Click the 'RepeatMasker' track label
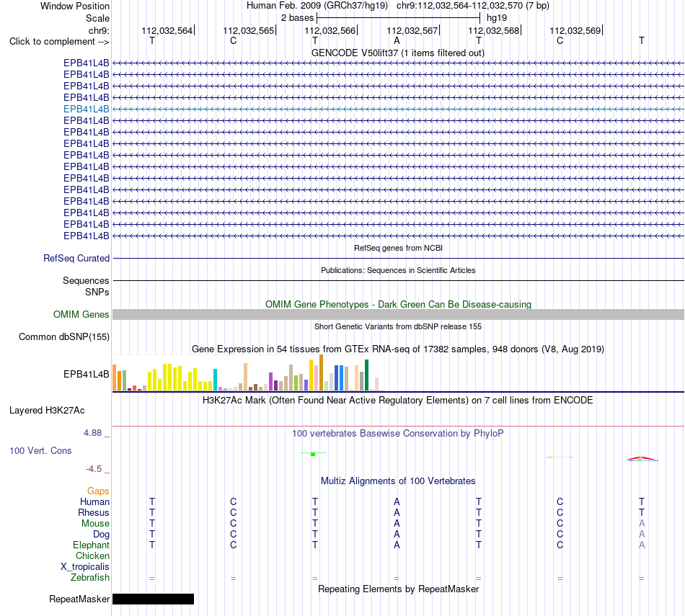685x616 pixels. [x=79, y=599]
